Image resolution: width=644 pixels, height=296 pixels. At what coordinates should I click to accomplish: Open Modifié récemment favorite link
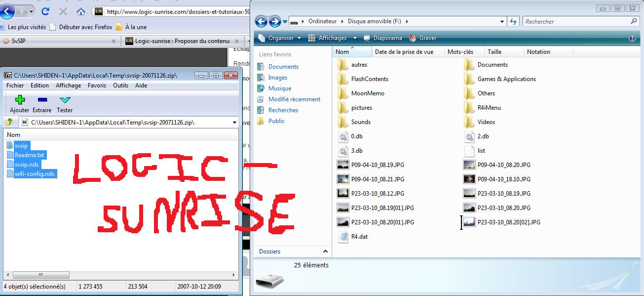289,99
